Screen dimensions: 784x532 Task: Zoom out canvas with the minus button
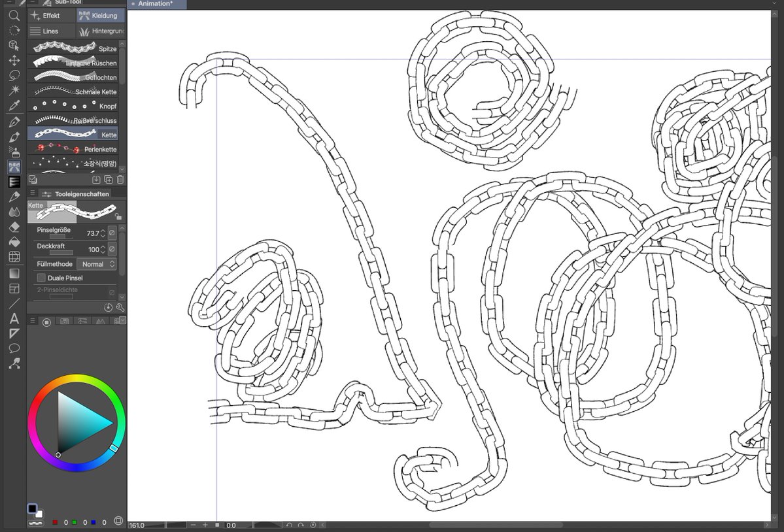(x=193, y=525)
